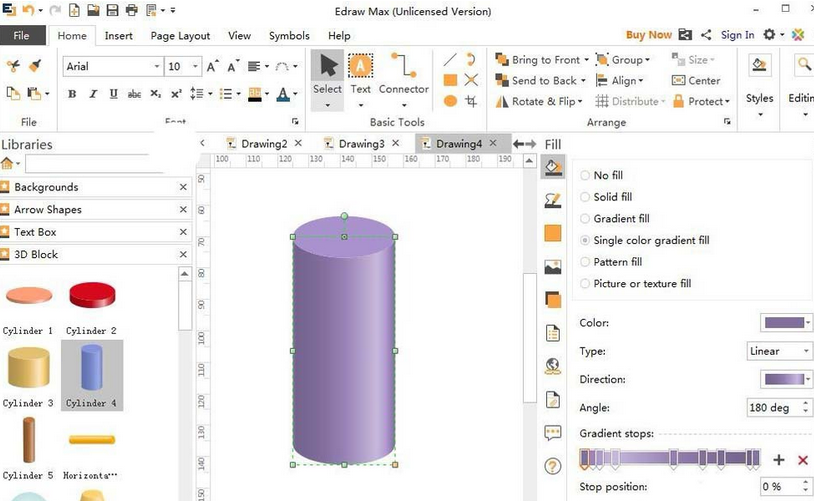Select the Ellipse shape tool
814x501 pixels.
(x=450, y=101)
